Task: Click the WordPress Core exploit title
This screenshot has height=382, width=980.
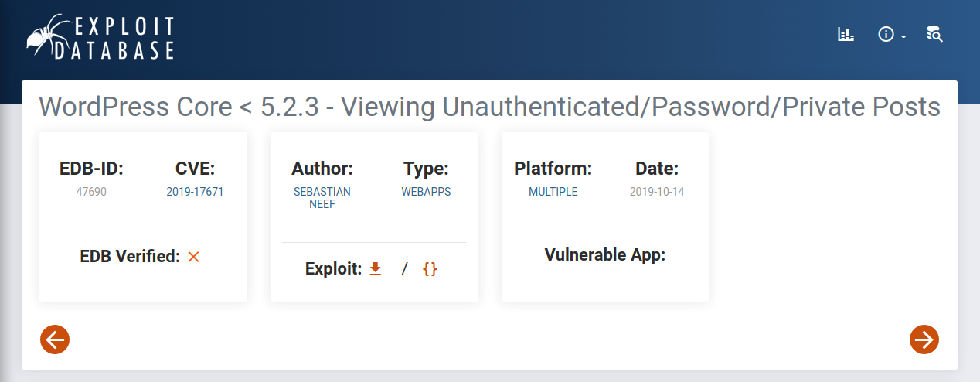Action: [x=489, y=107]
